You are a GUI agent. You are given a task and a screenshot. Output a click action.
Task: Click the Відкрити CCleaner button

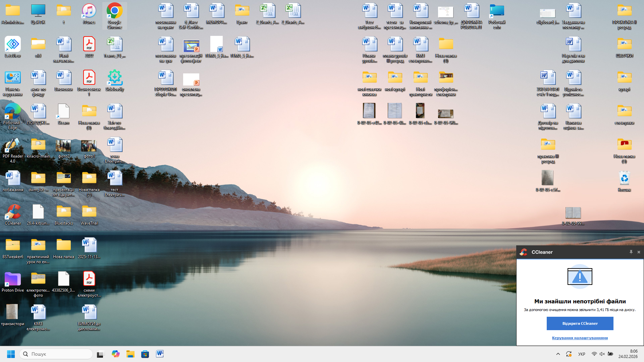[580, 323]
